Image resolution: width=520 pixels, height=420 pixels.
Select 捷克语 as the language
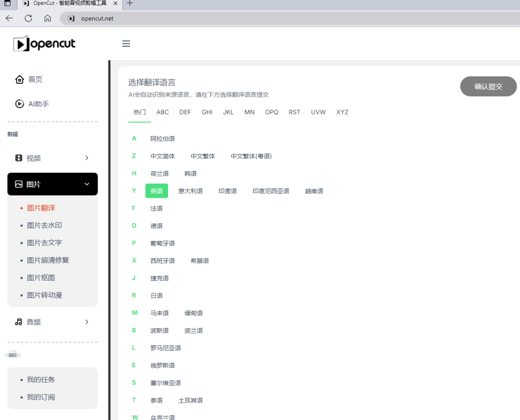click(x=159, y=278)
